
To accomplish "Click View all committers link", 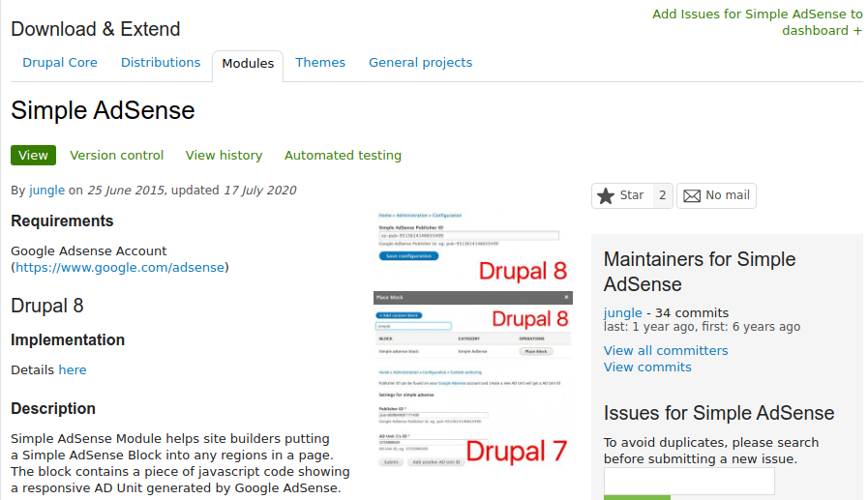I will point(666,351).
